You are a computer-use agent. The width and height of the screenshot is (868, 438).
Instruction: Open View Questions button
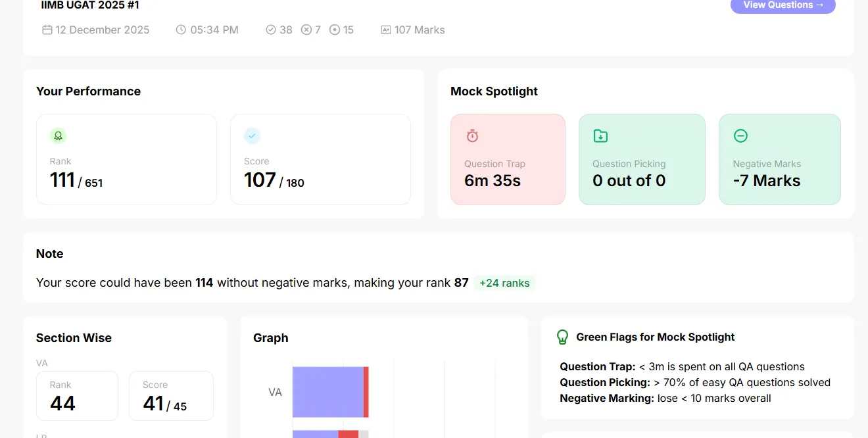[x=783, y=5]
